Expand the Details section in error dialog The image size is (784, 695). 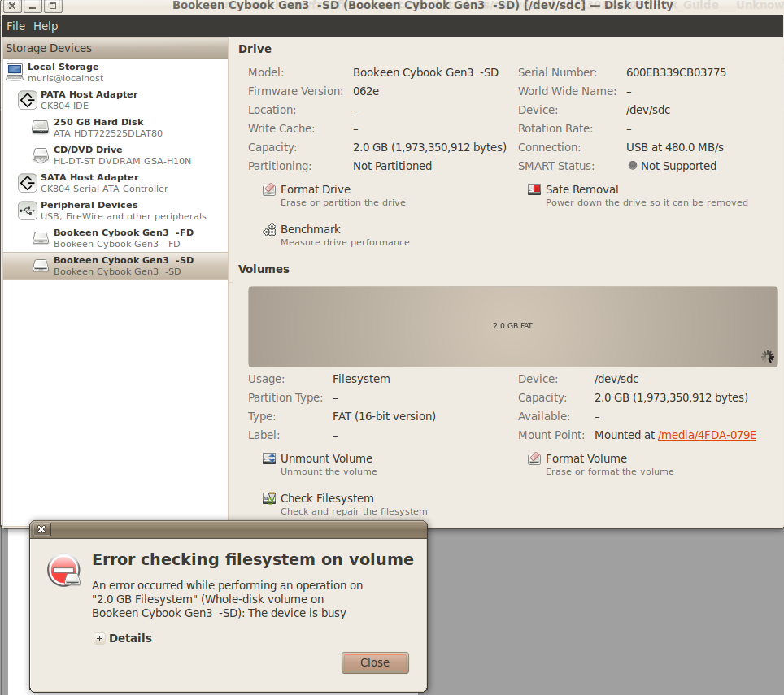pyautogui.click(x=123, y=638)
